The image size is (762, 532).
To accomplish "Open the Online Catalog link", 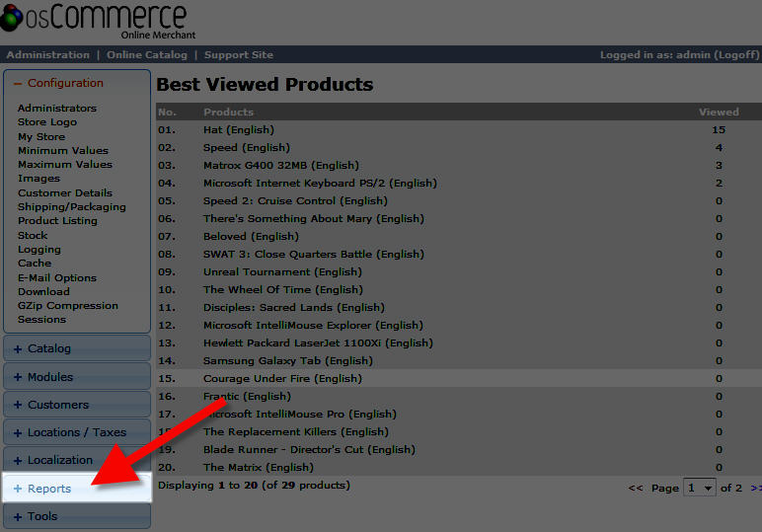I will (x=146, y=55).
